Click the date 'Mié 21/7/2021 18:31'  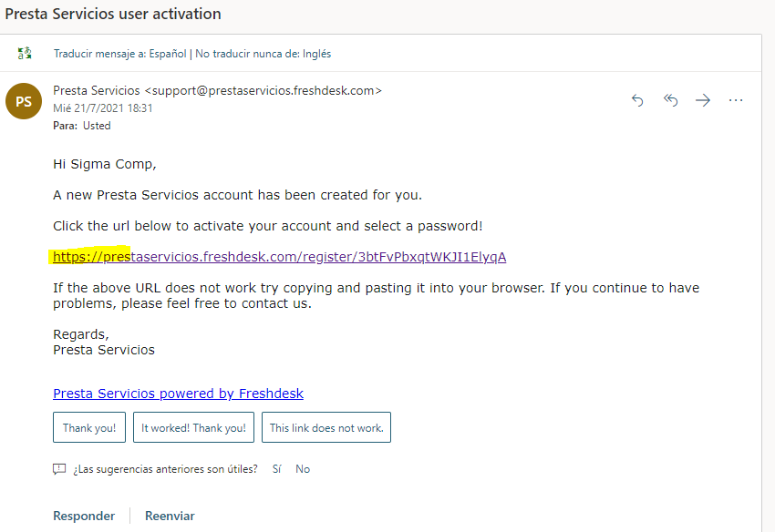[x=103, y=107]
